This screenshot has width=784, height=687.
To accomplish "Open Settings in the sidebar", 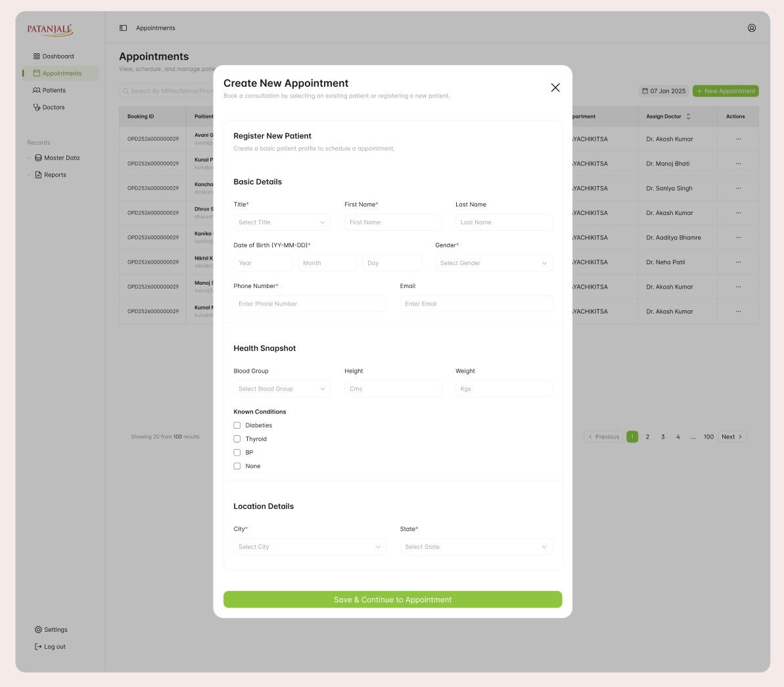I will pos(51,629).
